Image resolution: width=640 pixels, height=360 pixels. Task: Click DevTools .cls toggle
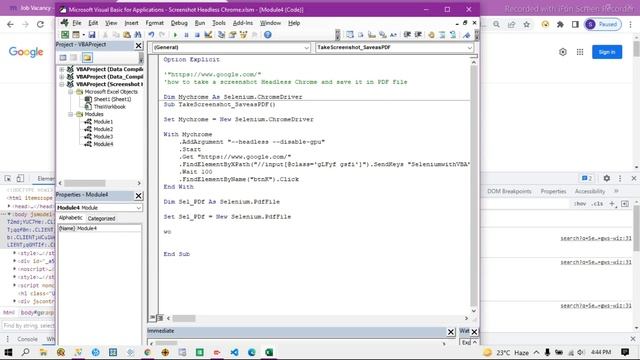(597, 204)
